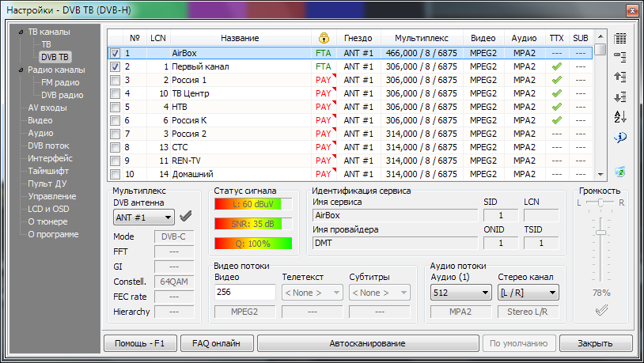Click the channel grid view icon
Image resolution: width=644 pixels, height=363 pixels.
[620, 38]
